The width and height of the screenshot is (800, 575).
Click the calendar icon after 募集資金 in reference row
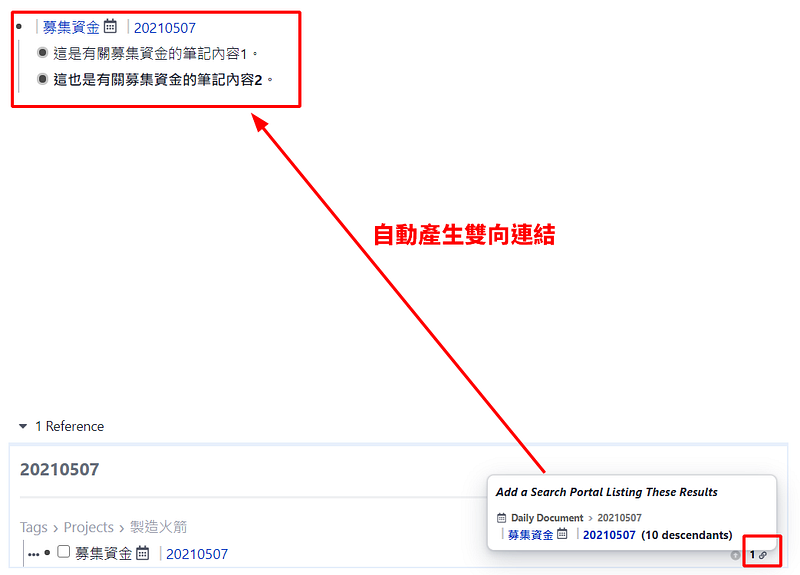143,553
